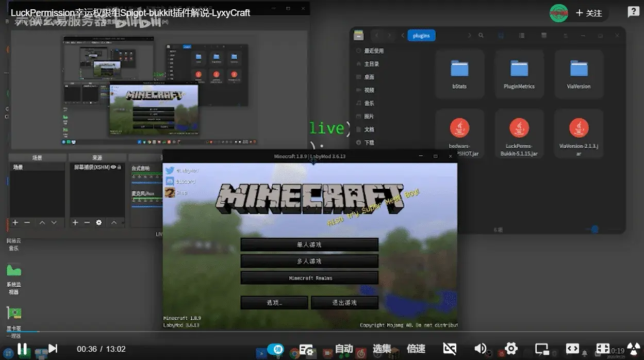The image size is (644, 360).
Task: Switch the player to wide mode
Action: 572,349
